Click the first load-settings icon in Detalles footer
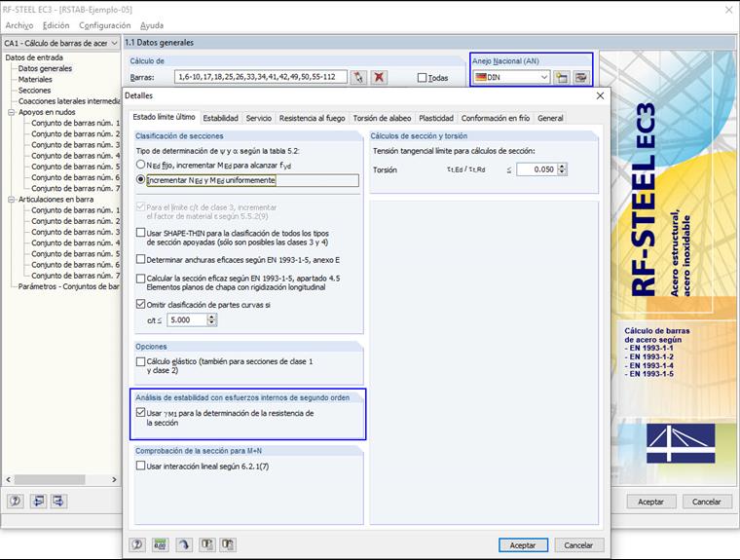Screen dimensions: 740x560 pyautogui.click(x=206, y=544)
